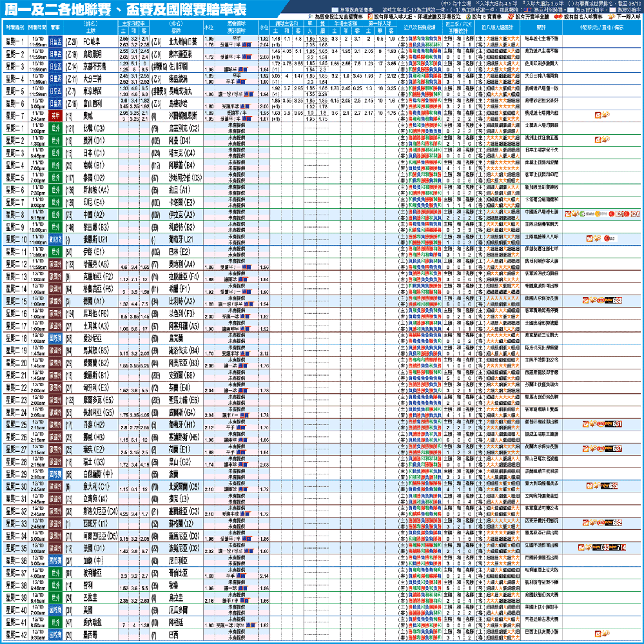
Task: Click the 世外 badge in the 委內瑞拉 row
Action: (55, 623)
